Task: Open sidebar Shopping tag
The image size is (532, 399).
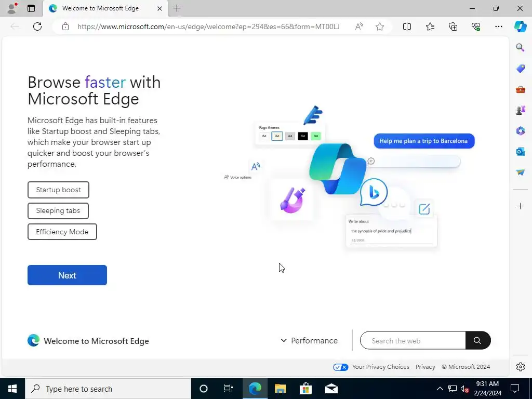Action: 520,69
